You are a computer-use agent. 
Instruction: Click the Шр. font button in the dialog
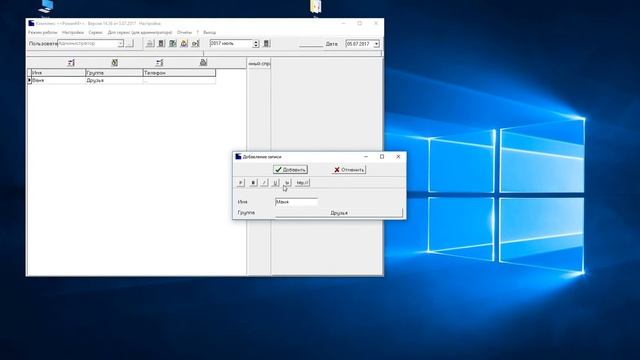302,182
